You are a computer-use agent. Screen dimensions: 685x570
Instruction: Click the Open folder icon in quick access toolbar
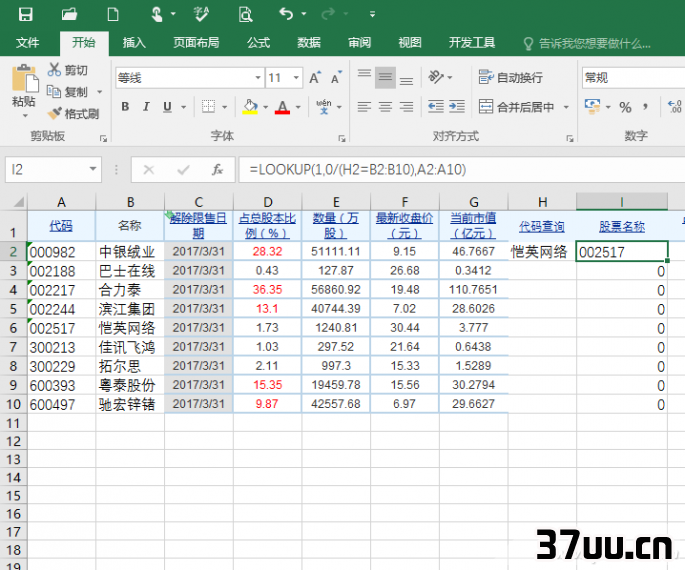coord(69,14)
